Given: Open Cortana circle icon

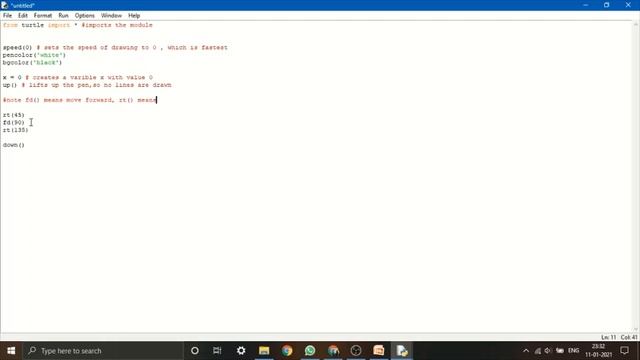Looking at the screenshot, I should pyautogui.click(x=195, y=351).
